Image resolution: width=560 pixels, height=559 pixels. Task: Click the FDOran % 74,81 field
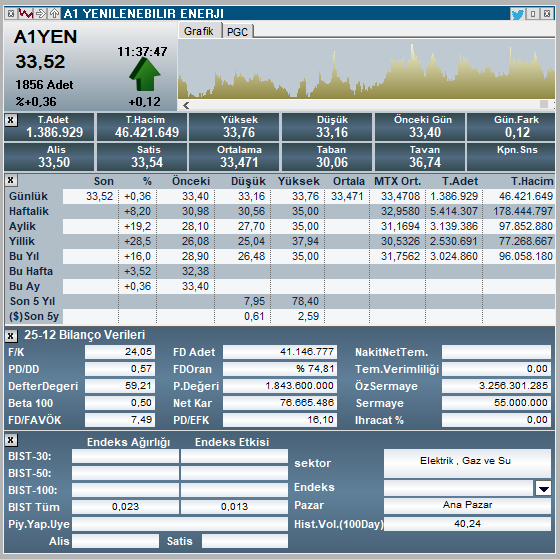point(280,369)
